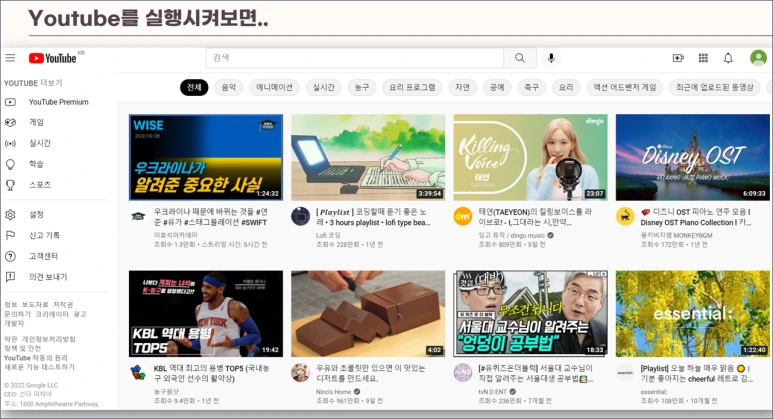Open 고객센터 in the sidebar
The width and height of the screenshot is (773, 419).
(43, 256)
